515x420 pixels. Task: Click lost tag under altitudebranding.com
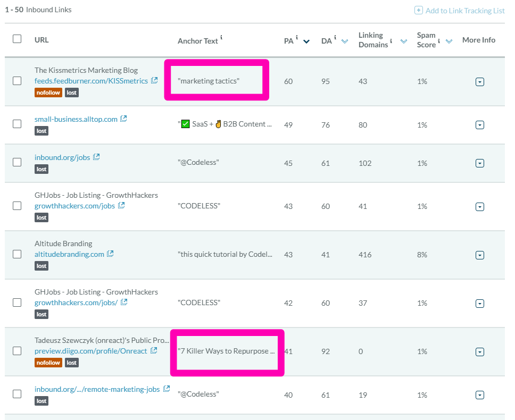(x=41, y=266)
